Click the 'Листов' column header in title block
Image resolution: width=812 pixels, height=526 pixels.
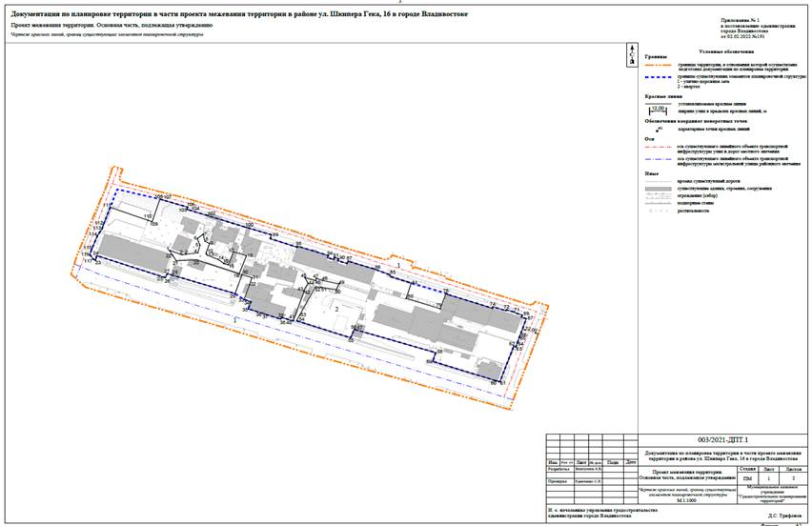[x=793, y=469]
